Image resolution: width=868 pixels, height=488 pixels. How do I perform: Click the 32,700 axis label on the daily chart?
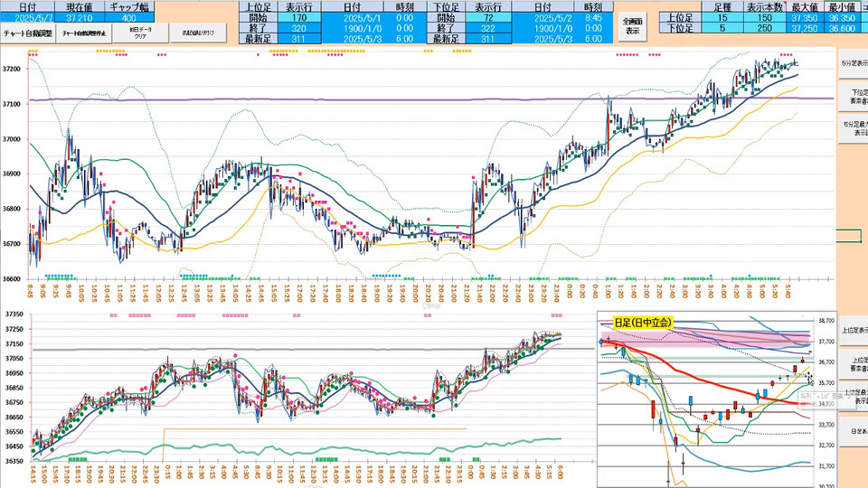pos(826,445)
